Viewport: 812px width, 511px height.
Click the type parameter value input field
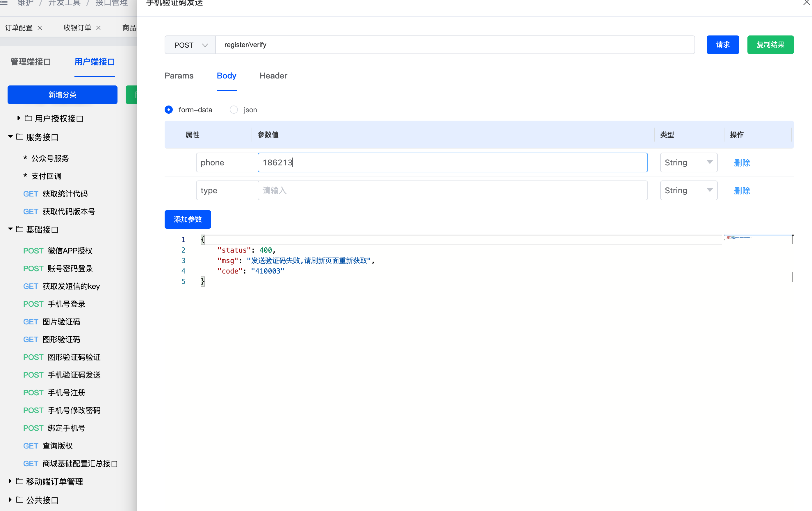tap(452, 190)
